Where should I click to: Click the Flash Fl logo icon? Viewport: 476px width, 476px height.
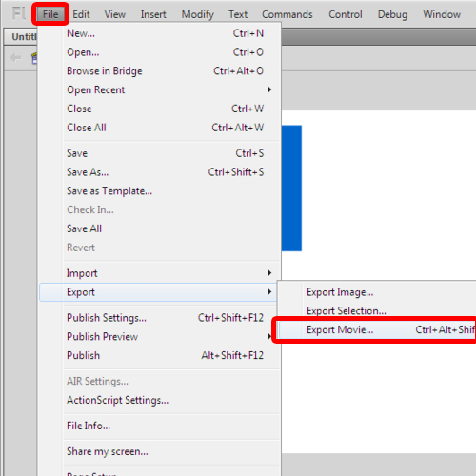pyautogui.click(x=19, y=13)
